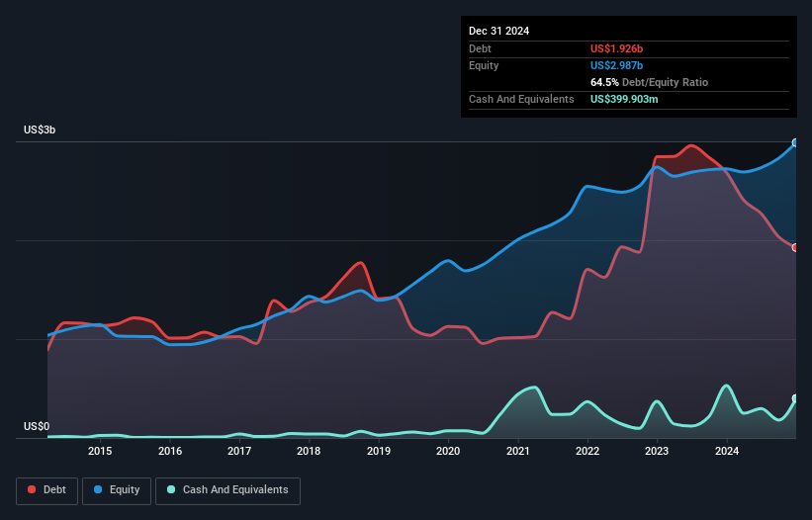Click the US$2.987b equity value
The height and width of the screenshot is (520, 812).
point(616,65)
